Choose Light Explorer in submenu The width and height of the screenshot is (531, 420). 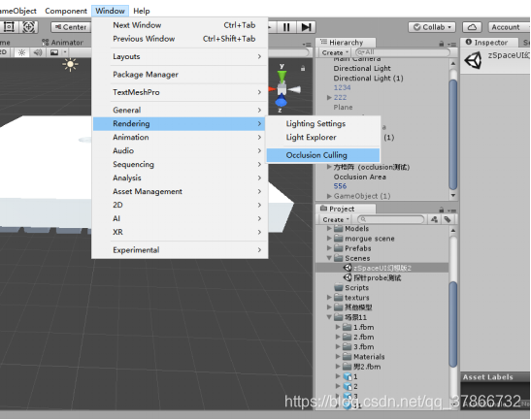click(x=323, y=138)
